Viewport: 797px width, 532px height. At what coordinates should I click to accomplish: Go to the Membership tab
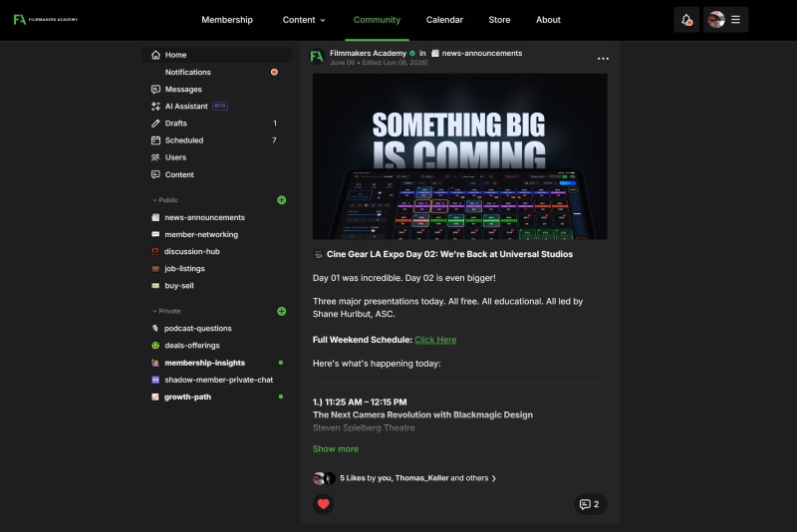[x=227, y=20]
